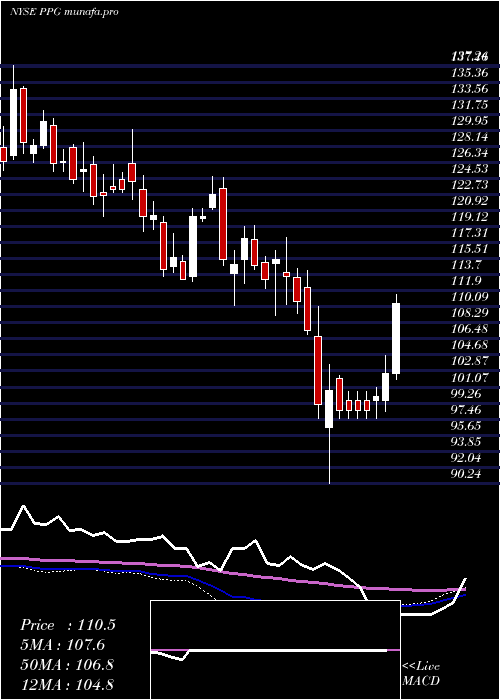This screenshot has width=500, height=700.
Task: Click the 129.95 price level label
Action: 469,121
